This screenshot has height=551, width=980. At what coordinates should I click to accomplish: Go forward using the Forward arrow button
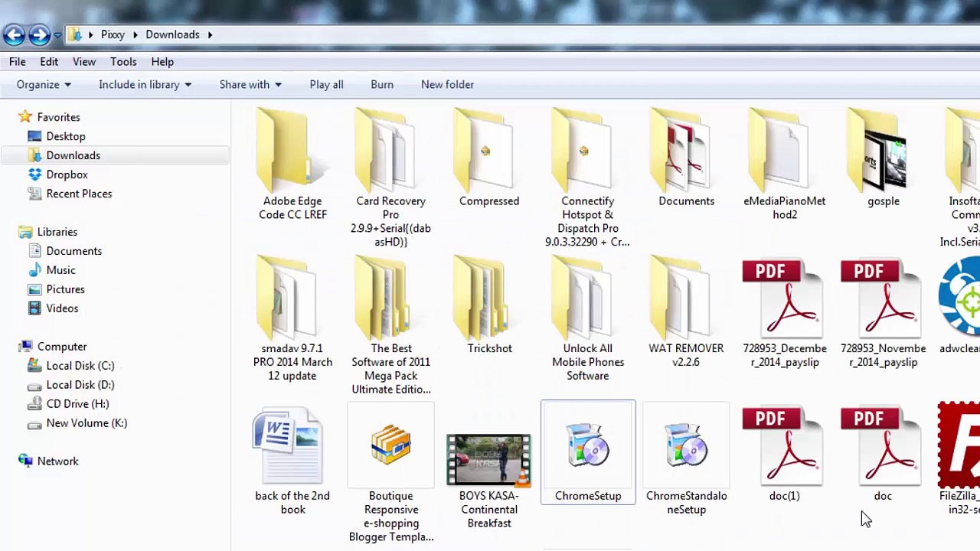[39, 34]
